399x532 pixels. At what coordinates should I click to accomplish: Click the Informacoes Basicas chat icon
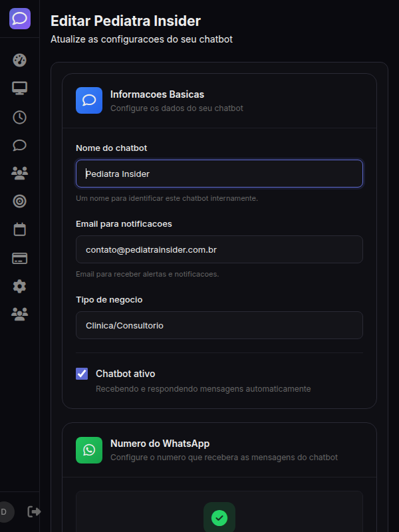pyautogui.click(x=88, y=100)
